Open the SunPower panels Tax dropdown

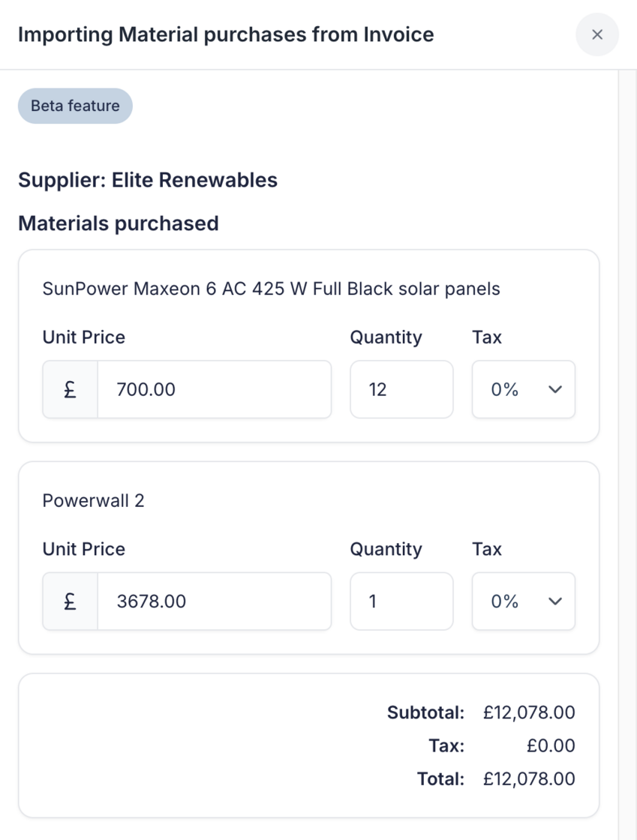(523, 389)
